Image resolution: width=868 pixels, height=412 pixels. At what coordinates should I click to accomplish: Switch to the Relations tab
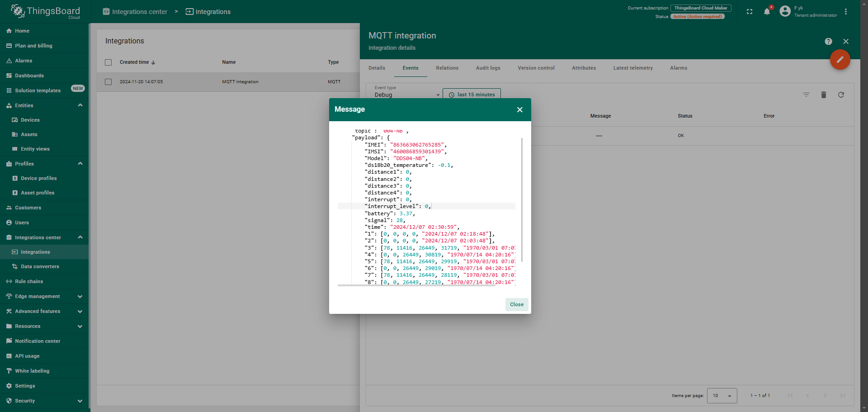click(447, 68)
